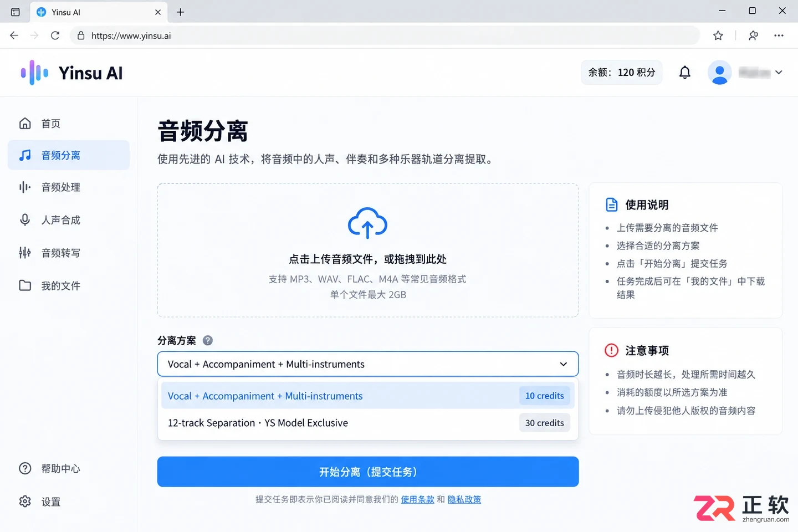Open 设置 in the sidebar
The image size is (798, 532).
(x=69, y=502)
